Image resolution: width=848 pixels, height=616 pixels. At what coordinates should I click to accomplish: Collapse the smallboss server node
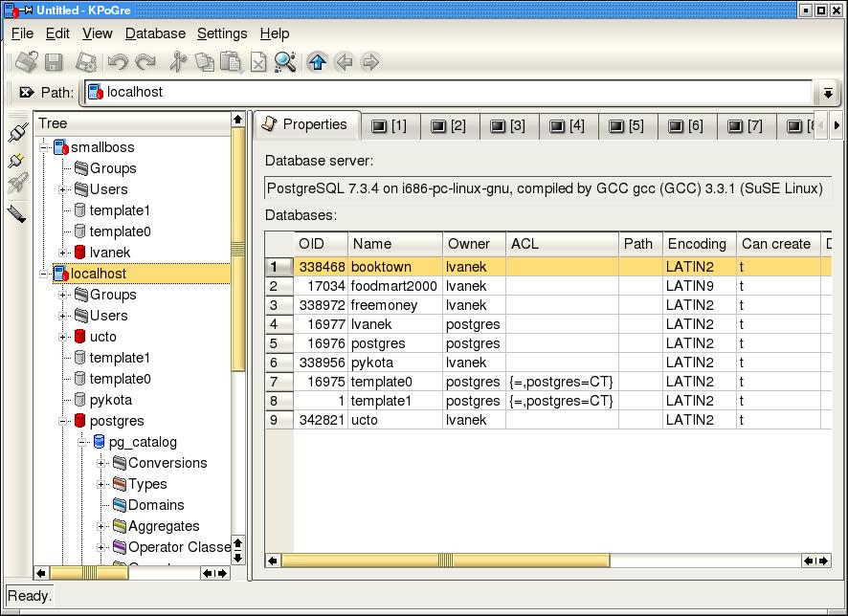[x=44, y=147]
